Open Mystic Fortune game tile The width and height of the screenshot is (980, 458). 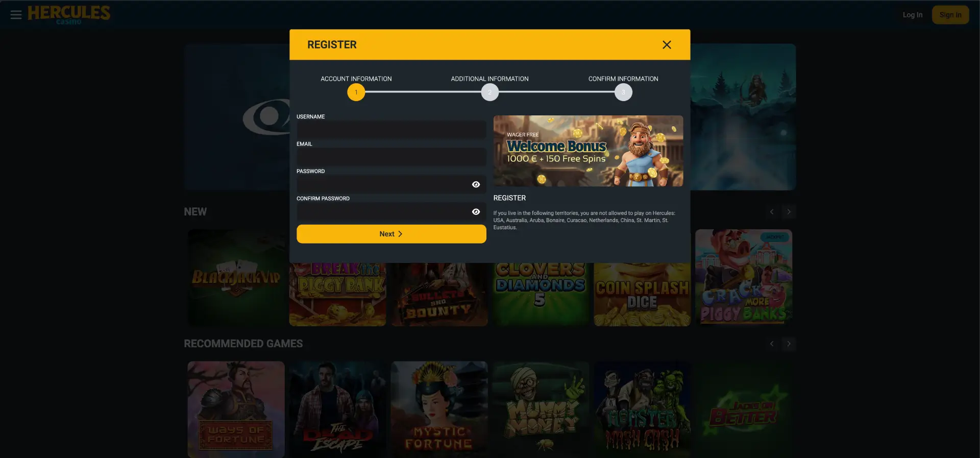(x=439, y=409)
